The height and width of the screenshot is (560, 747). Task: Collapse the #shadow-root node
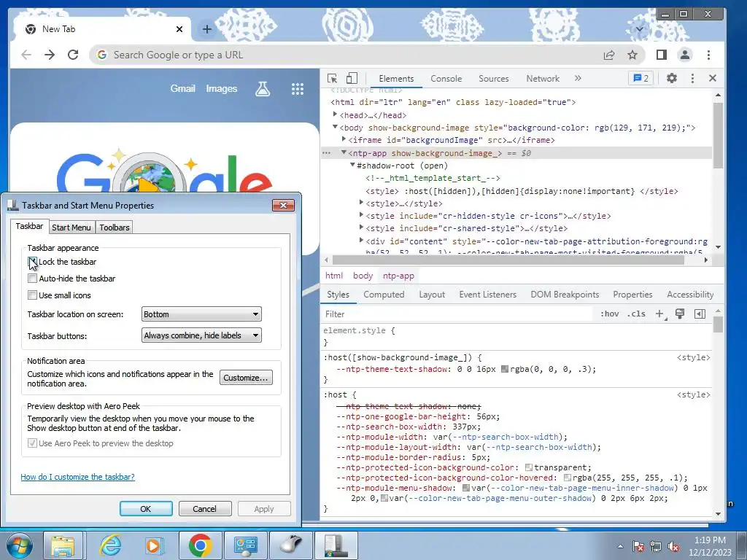click(352, 165)
